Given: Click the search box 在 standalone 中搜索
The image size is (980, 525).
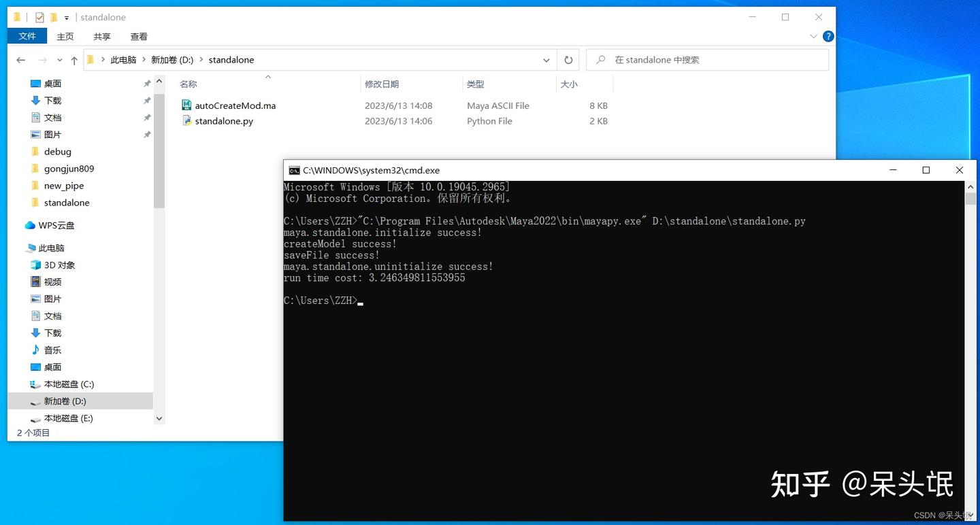Looking at the screenshot, I should click(708, 60).
